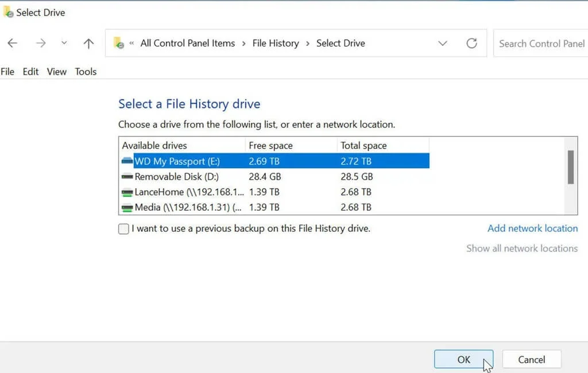588x373 pixels.
Task: Confirm drive selection with OK
Action: [x=463, y=359]
